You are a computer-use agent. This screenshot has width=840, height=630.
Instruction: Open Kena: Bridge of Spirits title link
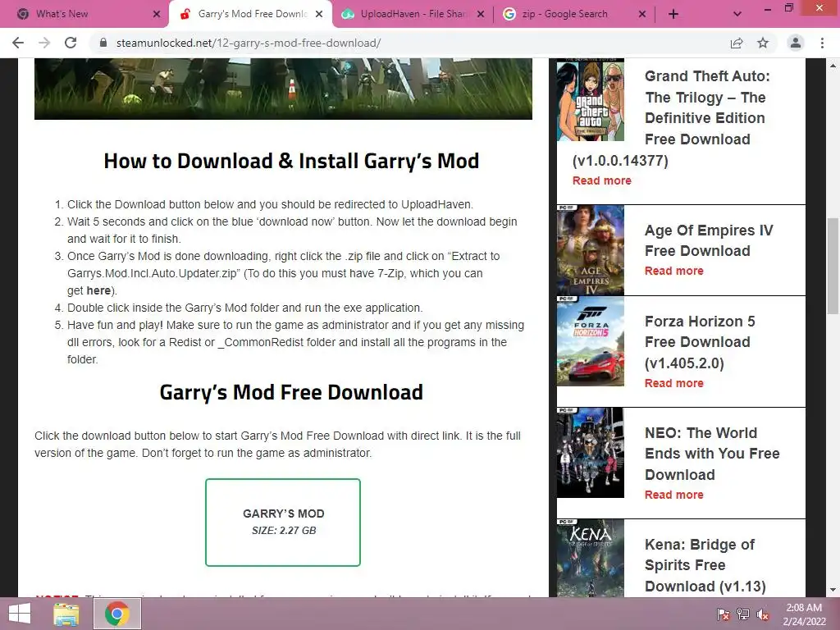(x=705, y=565)
